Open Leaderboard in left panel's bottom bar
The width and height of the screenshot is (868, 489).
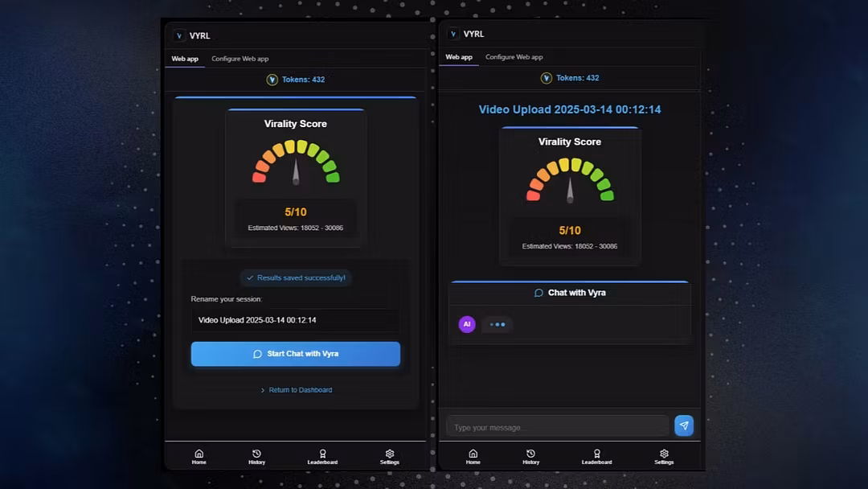tap(323, 457)
